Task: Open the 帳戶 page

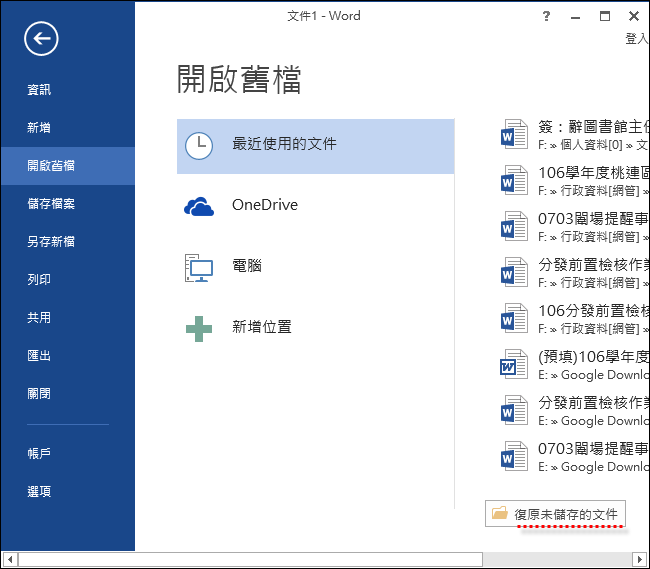Action: tap(68, 453)
